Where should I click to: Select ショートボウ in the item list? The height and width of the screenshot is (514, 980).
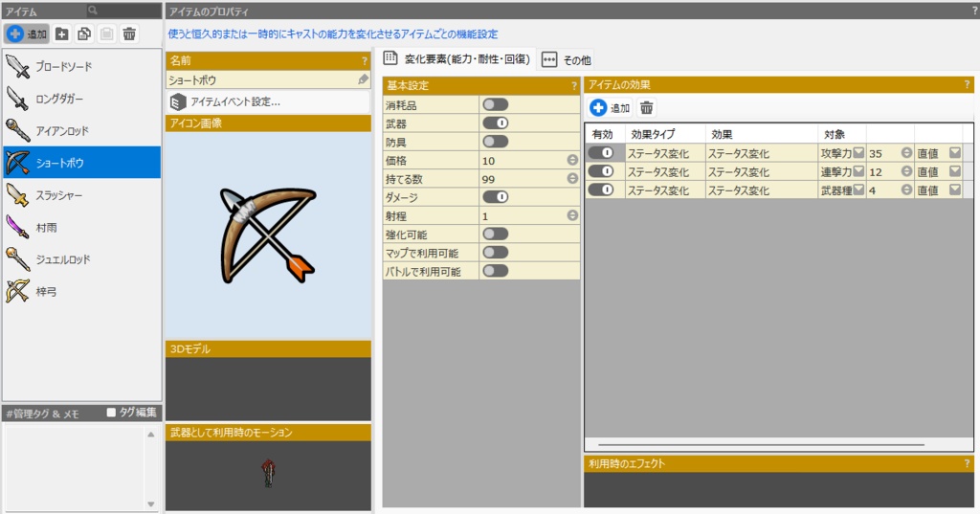82,163
